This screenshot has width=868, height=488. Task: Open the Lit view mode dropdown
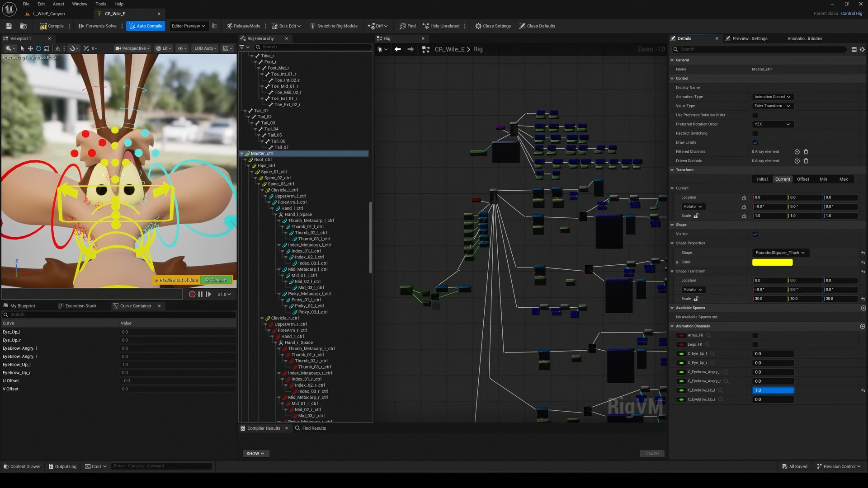[x=164, y=48]
